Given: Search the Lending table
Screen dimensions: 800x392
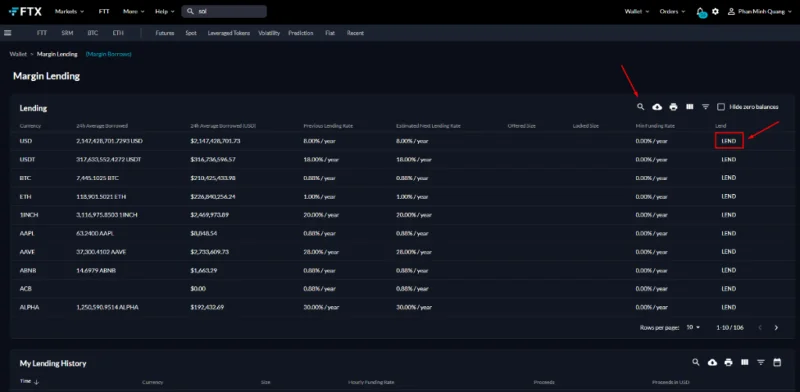Looking at the screenshot, I should click(x=641, y=107).
